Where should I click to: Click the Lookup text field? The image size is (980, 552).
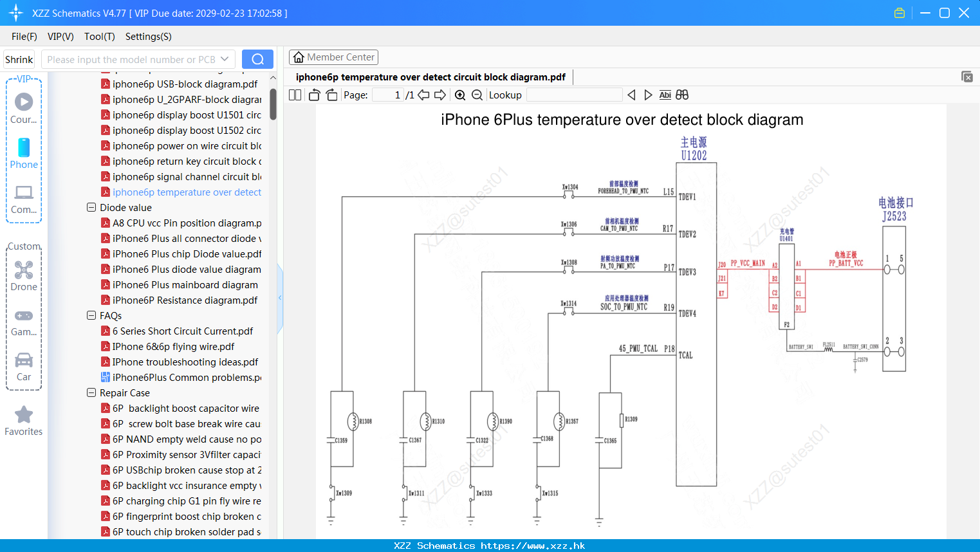(574, 95)
